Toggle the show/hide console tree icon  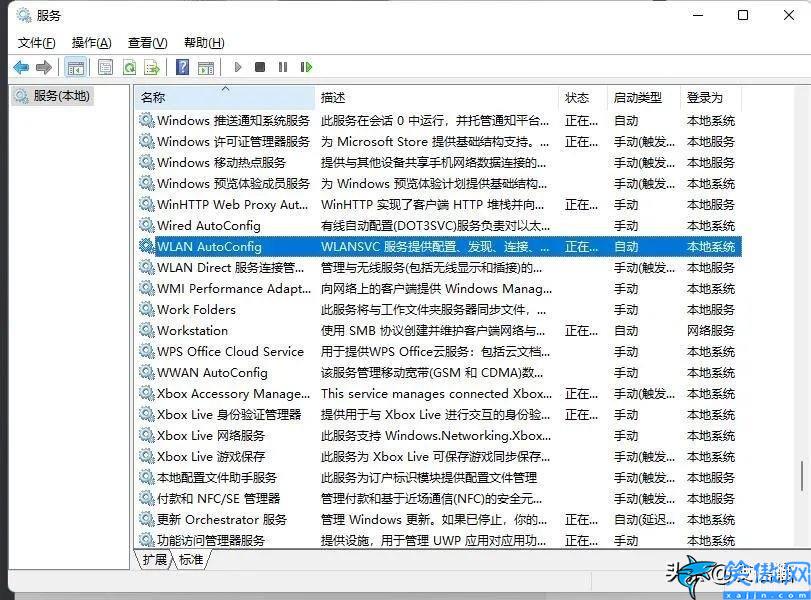[76, 67]
